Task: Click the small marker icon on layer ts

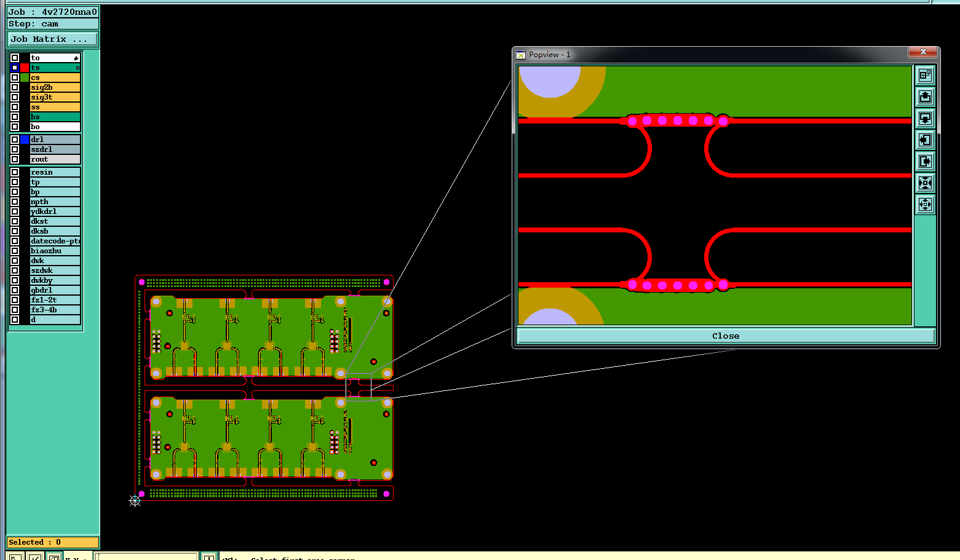Action: [x=77, y=68]
